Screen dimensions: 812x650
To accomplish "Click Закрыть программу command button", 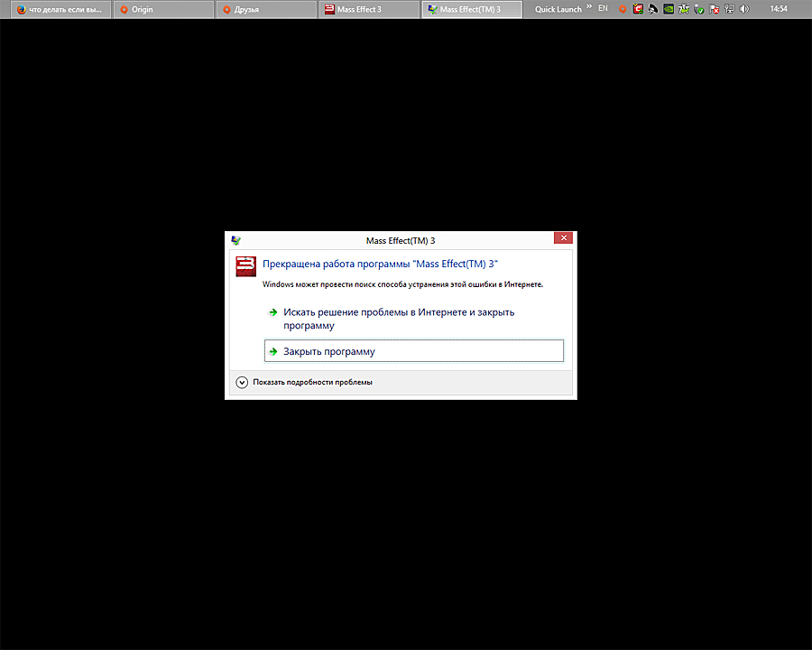I will click(x=414, y=351).
